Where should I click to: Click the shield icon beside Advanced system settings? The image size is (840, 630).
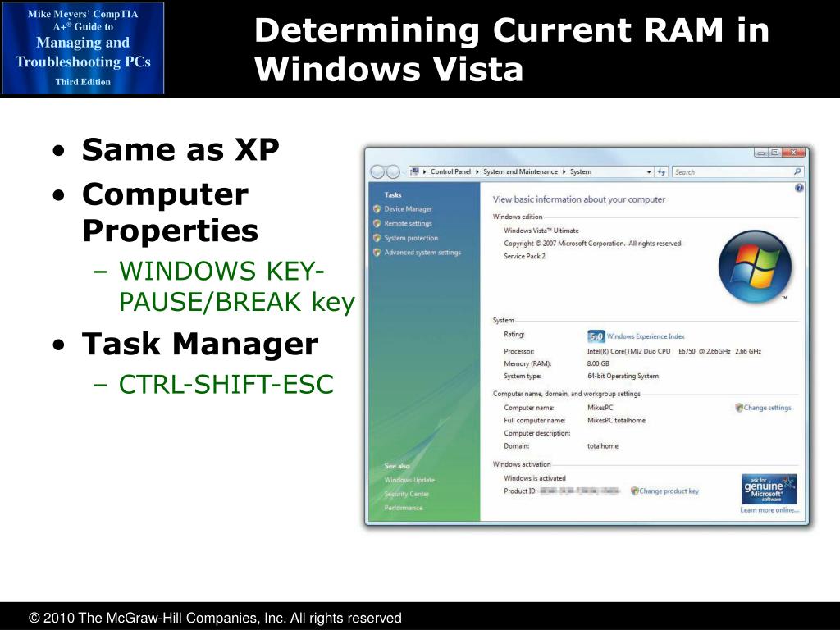377,253
